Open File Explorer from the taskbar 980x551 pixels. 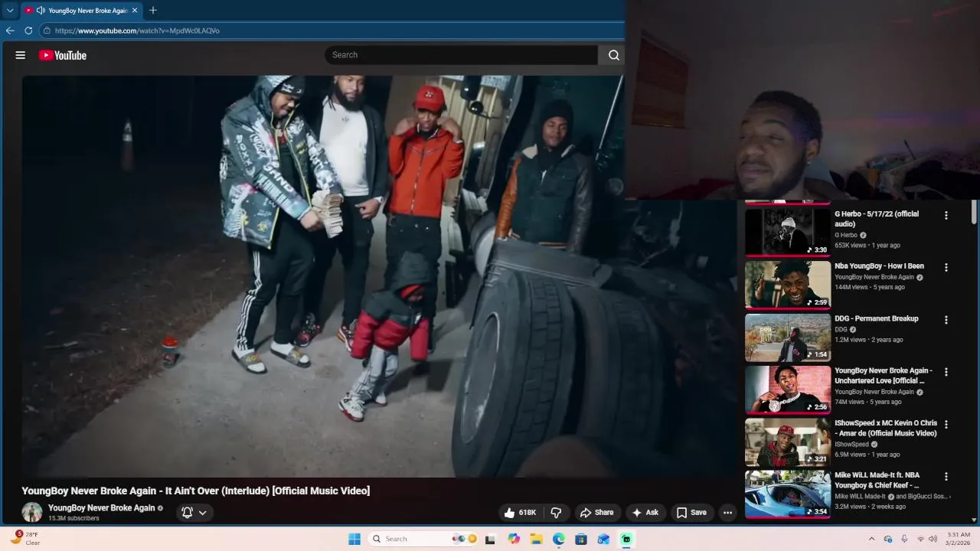pos(537,539)
